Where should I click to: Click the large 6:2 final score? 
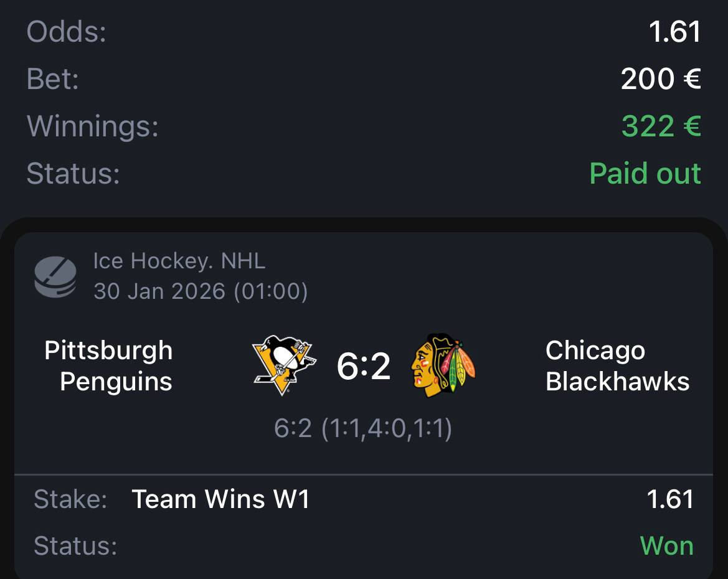click(x=364, y=366)
